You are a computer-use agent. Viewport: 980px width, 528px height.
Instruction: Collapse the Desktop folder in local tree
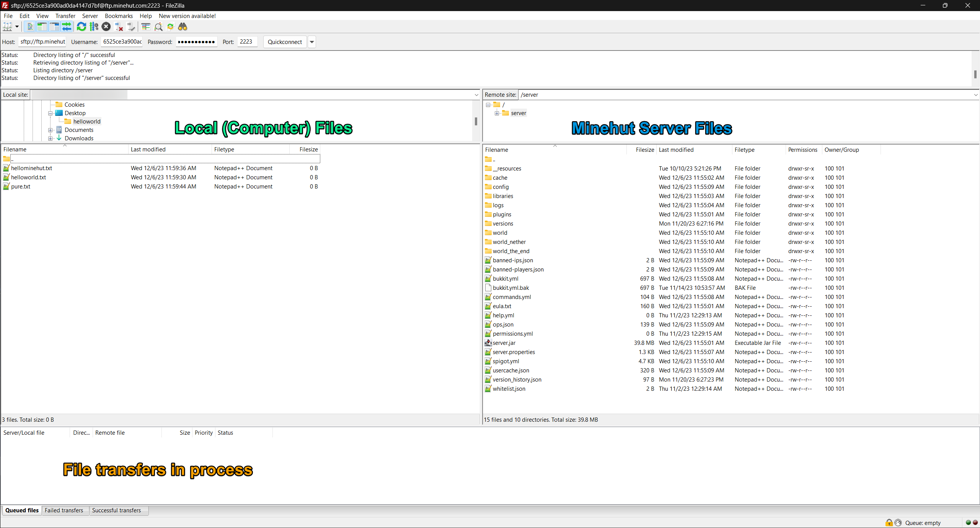coord(50,114)
